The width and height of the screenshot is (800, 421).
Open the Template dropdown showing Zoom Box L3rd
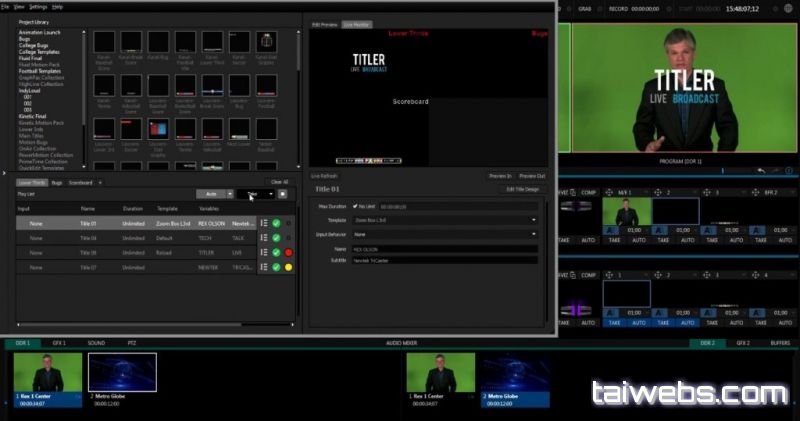[444, 219]
